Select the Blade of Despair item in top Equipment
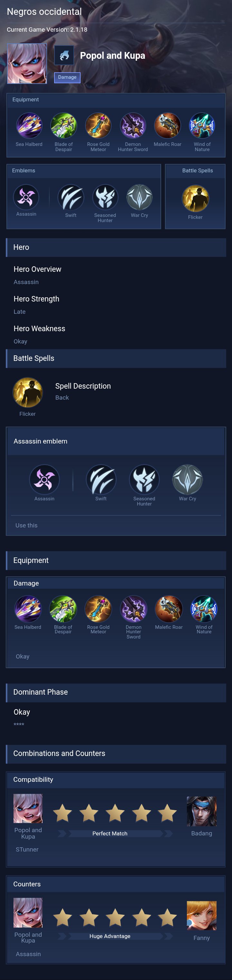 [x=63, y=126]
